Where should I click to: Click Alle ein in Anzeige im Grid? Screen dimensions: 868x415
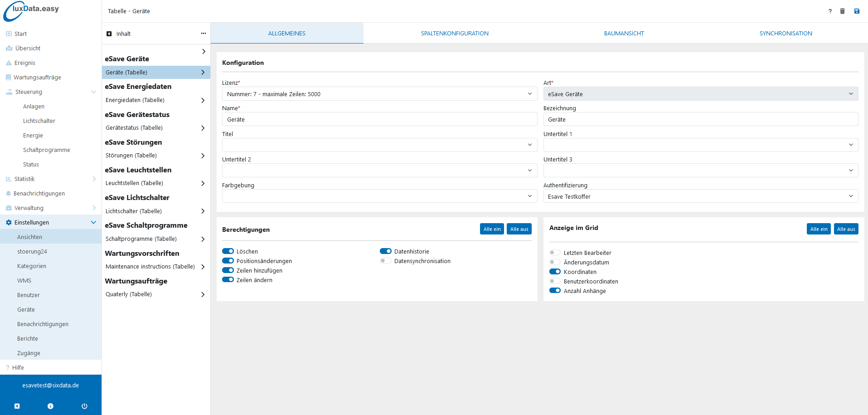pos(819,229)
